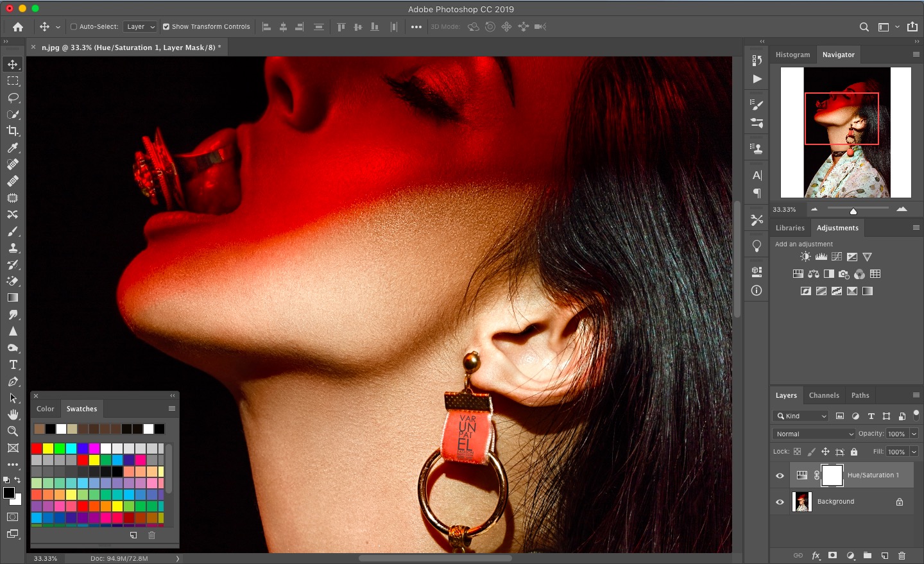924x564 pixels.
Task: Click the Navigator zoom slider handle
Action: click(853, 211)
